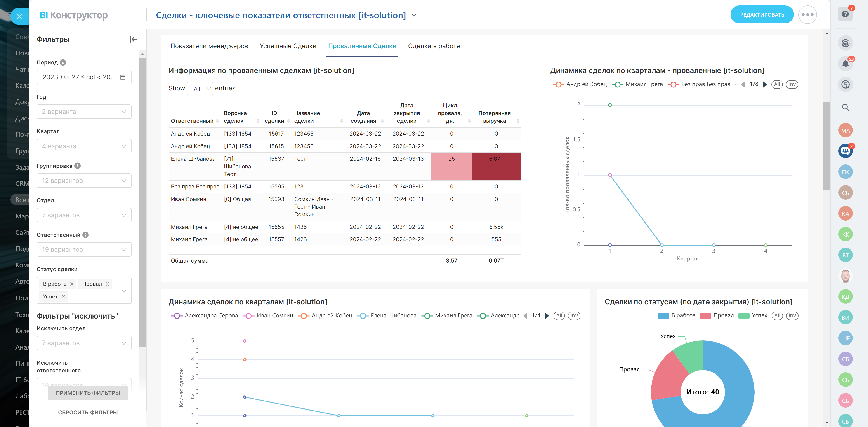Switch to the Сделки в работе tab

click(x=434, y=46)
